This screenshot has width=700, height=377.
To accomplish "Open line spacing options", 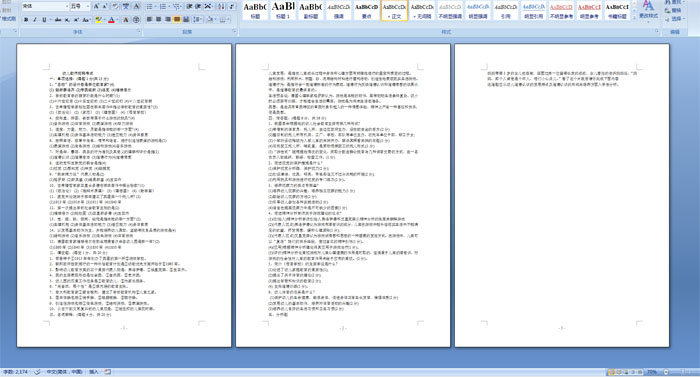I will click(x=198, y=20).
